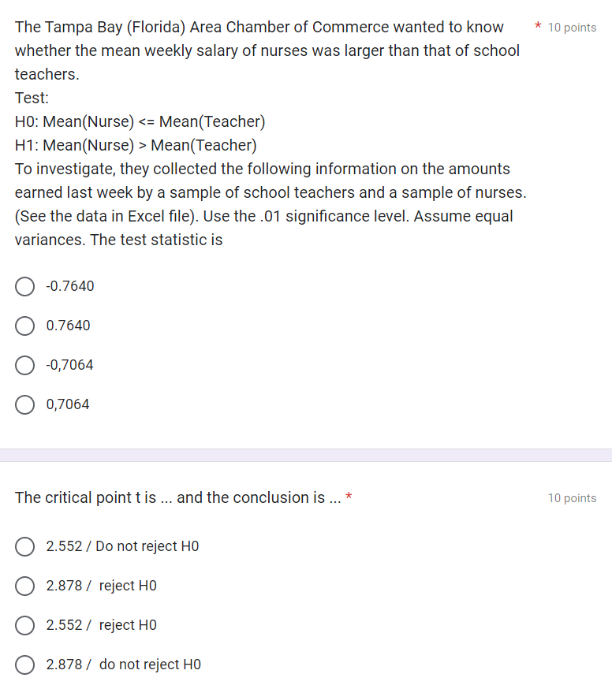Select radio for 2.878 / do not reject H0
This screenshot has width=612, height=700.
(x=24, y=665)
